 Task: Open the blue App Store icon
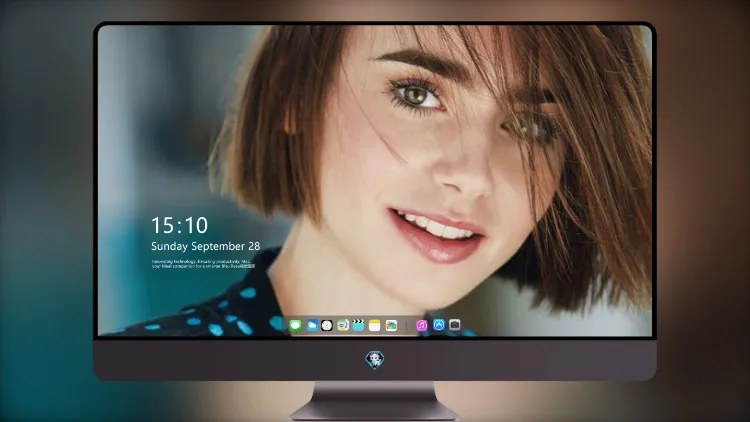[439, 325]
